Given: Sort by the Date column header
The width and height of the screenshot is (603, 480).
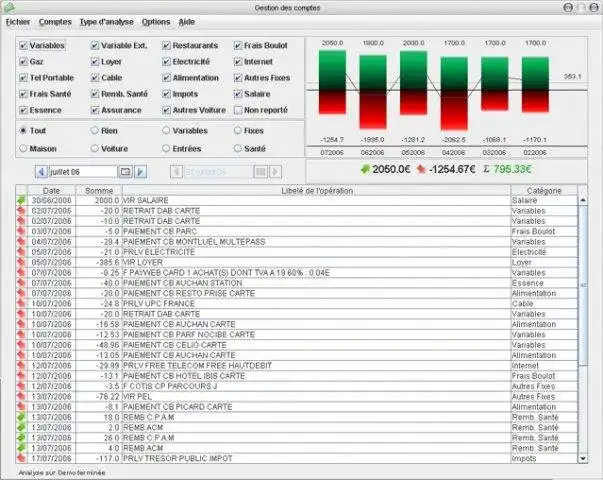Looking at the screenshot, I should coord(52,190).
